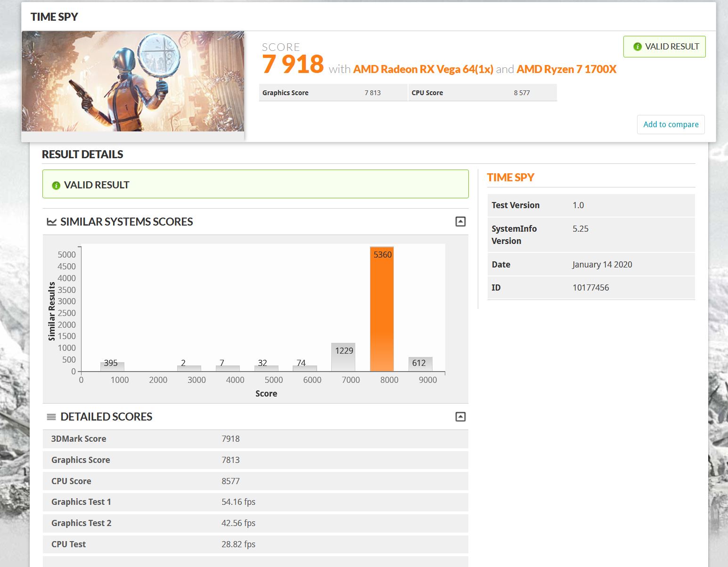Click the Time Spy benchmark thumbnail image
This screenshot has height=567, width=728.
click(133, 81)
